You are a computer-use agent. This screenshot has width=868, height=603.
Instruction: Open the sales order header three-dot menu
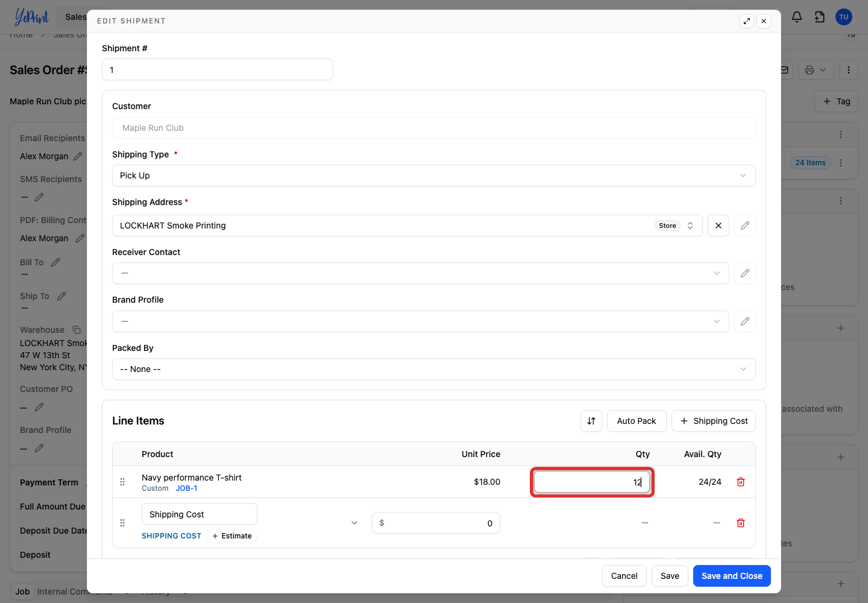(849, 70)
